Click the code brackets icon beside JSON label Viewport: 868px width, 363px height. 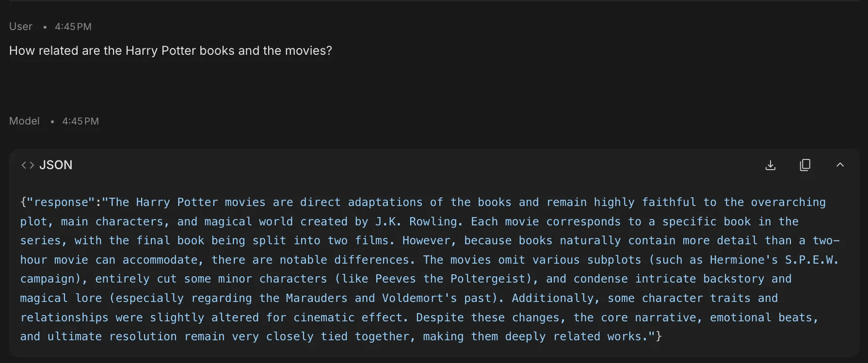(27, 165)
